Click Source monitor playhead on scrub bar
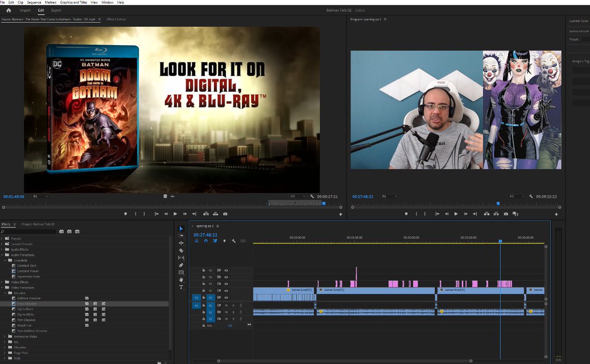The width and height of the screenshot is (590, 364). [x=324, y=203]
